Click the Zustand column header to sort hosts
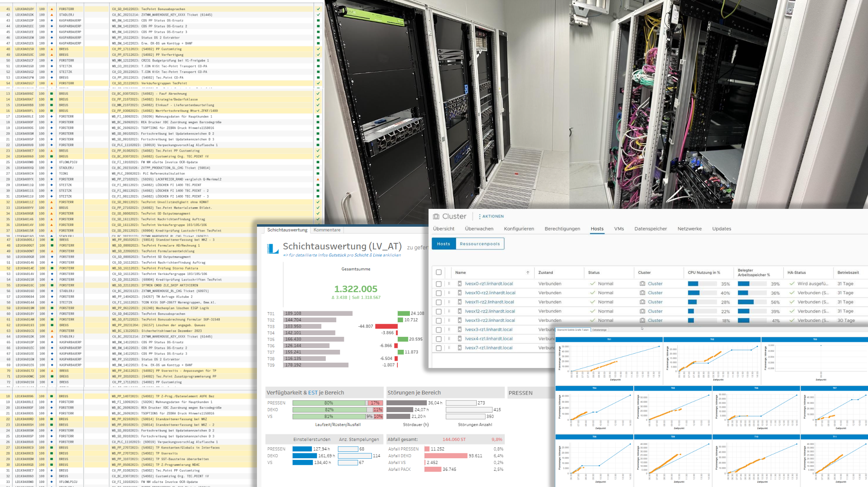868x487 pixels. pyautogui.click(x=545, y=272)
